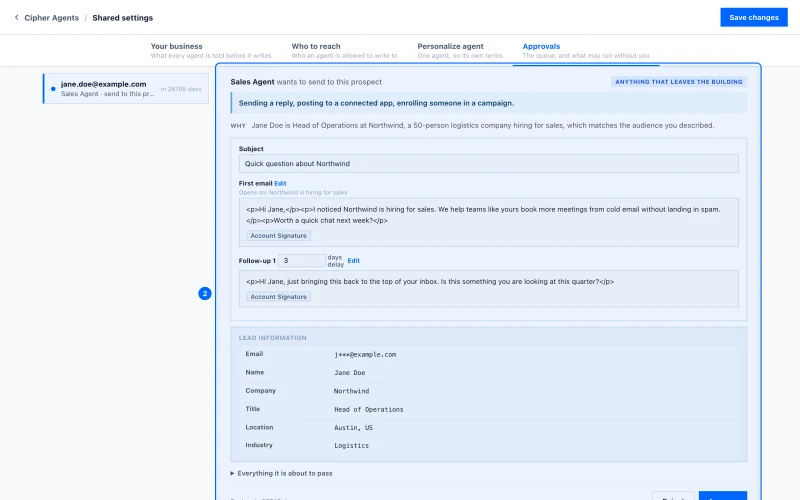Click the Save changes button
The width and height of the screenshot is (800, 500).
tap(754, 17)
